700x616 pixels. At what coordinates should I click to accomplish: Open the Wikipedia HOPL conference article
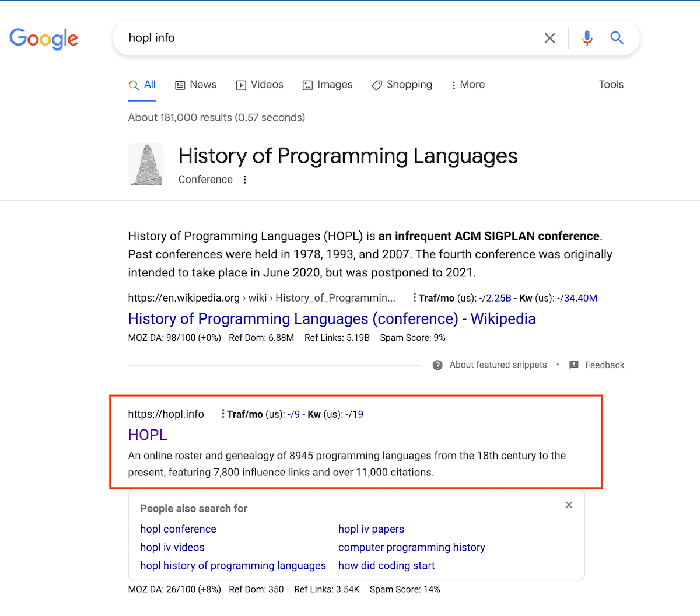click(331, 318)
